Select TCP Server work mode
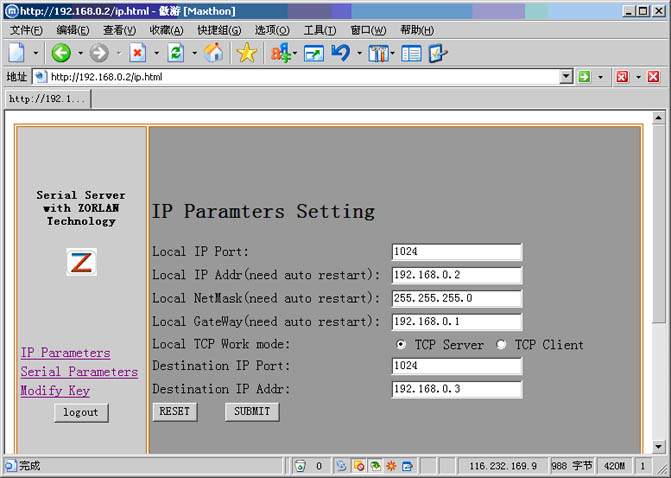Viewport: 671px width, 478px height. (401, 345)
